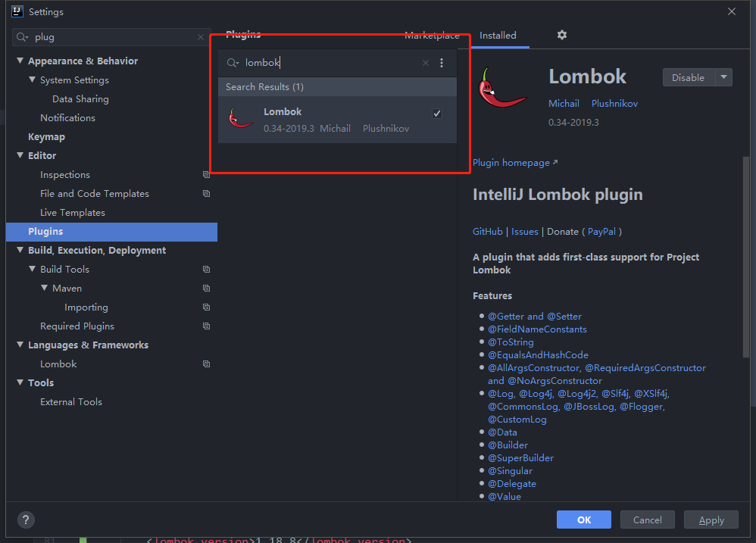Screen dimensions: 756x543
Task: Click the plugin search magnifier icon
Action: click(233, 63)
